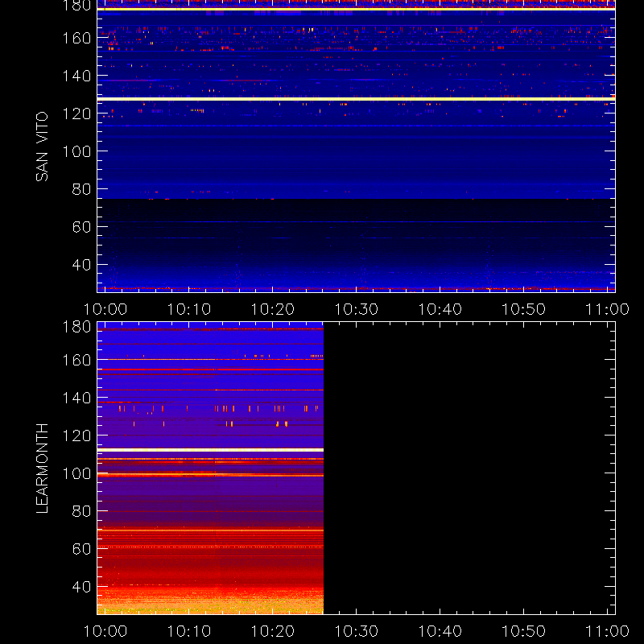
Task: Select the 60 tick label on San Vito plot
Action: pyautogui.click(x=81, y=227)
